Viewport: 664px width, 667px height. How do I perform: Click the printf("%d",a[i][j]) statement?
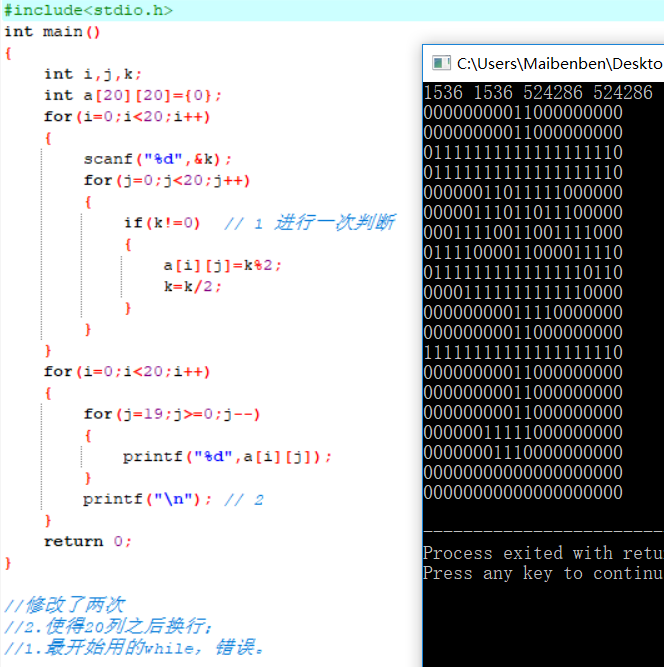227,456
